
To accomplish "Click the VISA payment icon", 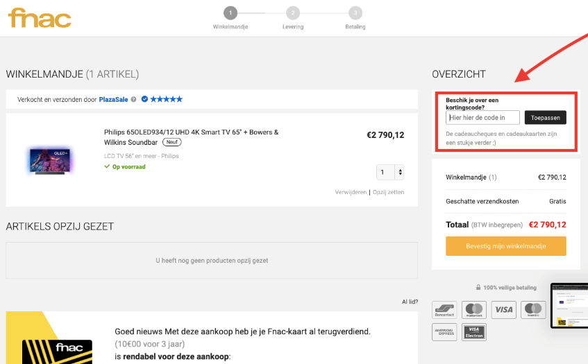I will point(503,310).
